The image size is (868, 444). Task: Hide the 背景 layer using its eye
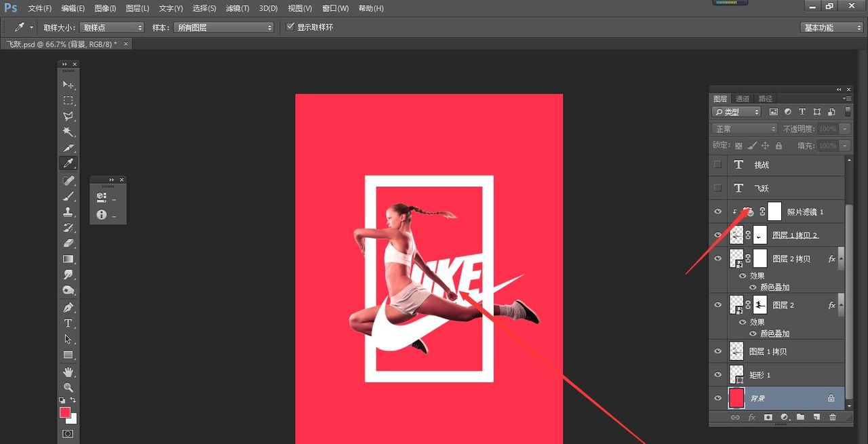point(717,398)
